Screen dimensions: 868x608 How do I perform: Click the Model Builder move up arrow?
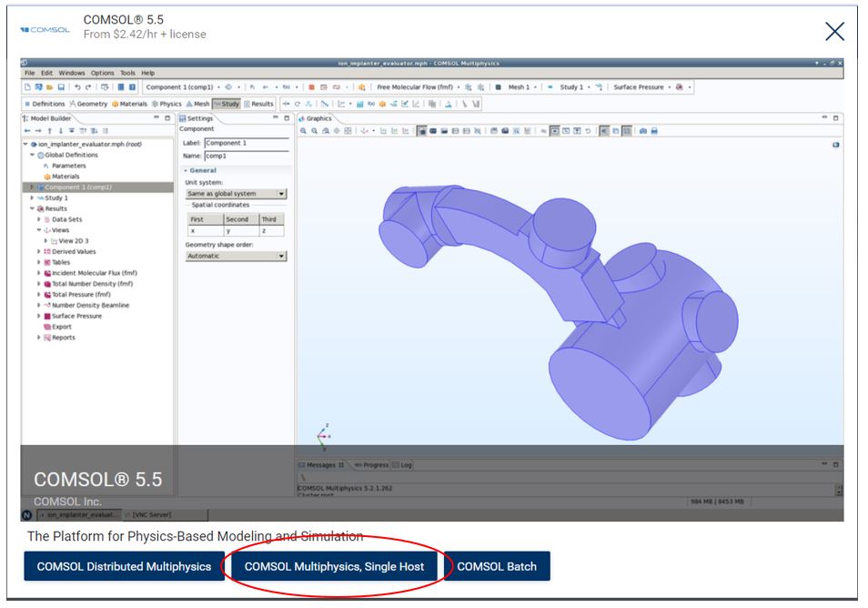(50, 131)
